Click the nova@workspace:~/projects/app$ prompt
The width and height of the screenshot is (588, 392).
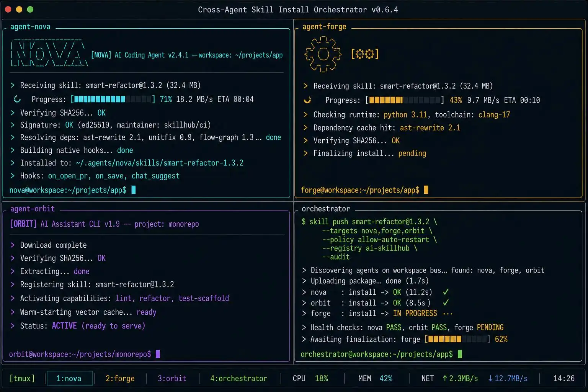coord(68,190)
